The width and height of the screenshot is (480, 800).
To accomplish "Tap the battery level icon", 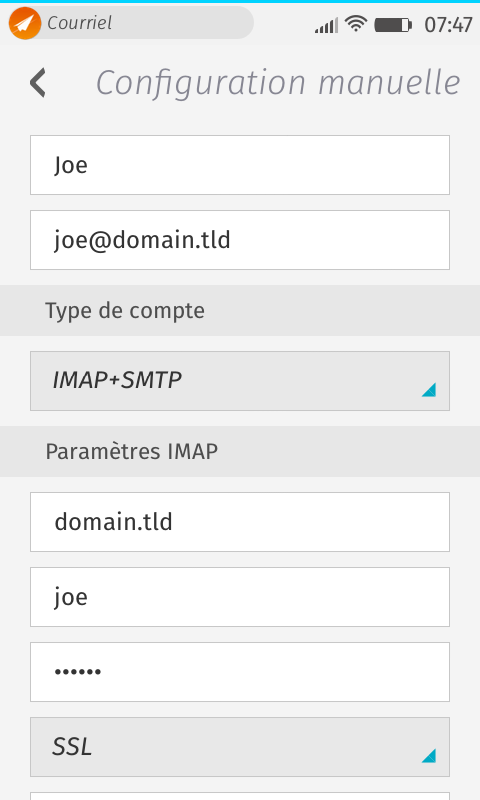I will 393,24.
